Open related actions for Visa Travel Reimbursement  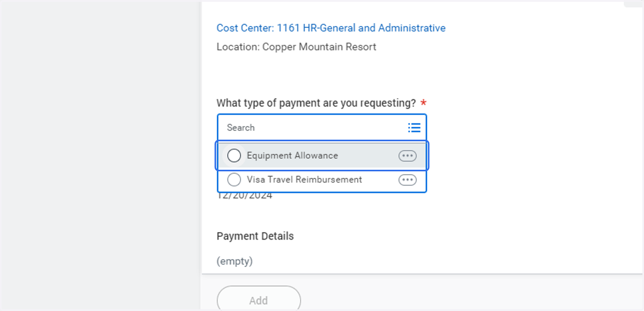[x=407, y=180]
